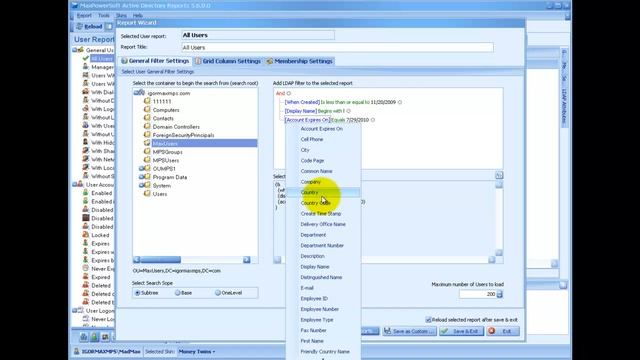
Task: Collapse the General Users report group
Action: [75, 50]
